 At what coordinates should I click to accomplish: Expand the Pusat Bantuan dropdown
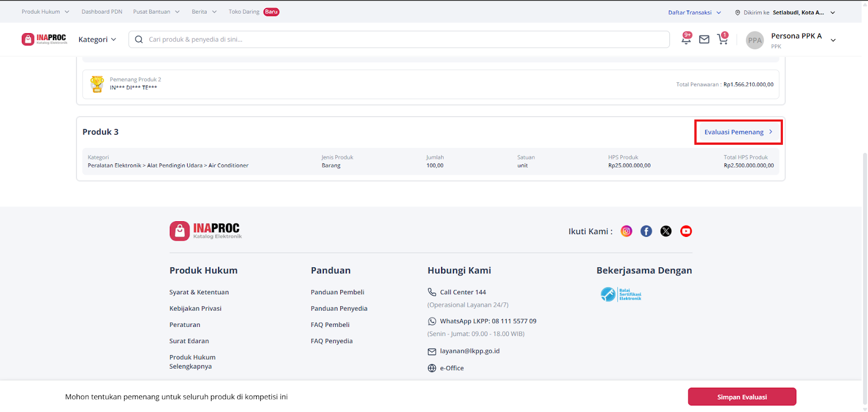156,11
